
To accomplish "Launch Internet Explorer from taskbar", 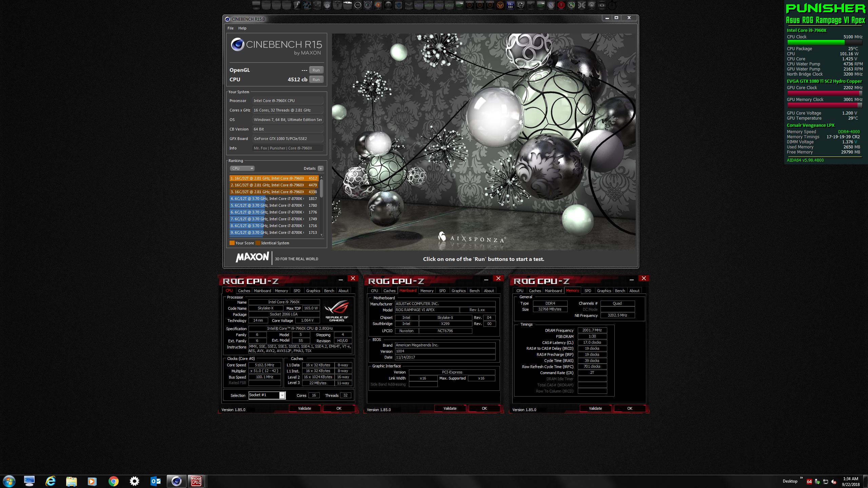I will (51, 481).
